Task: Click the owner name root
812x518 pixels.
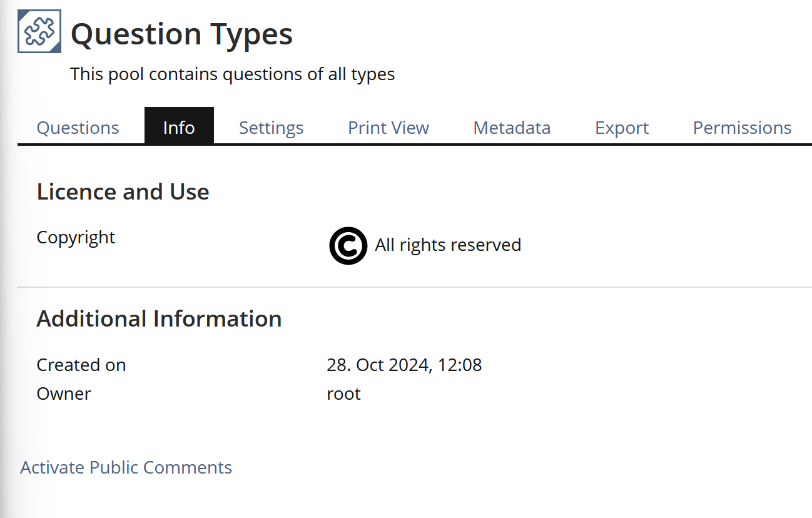Action: coord(343,394)
